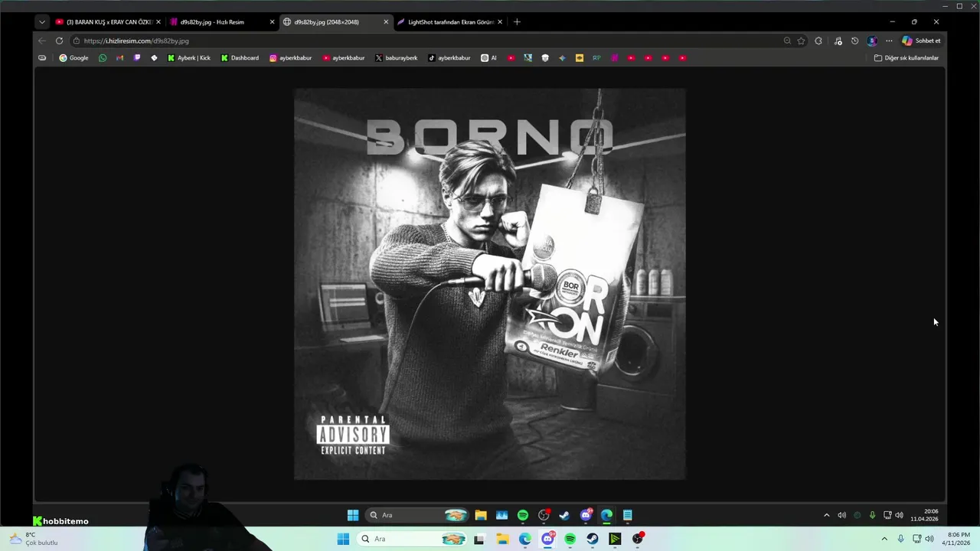Open the Google bookmark
Viewport: 980px width, 551px height.
pyautogui.click(x=73, y=57)
